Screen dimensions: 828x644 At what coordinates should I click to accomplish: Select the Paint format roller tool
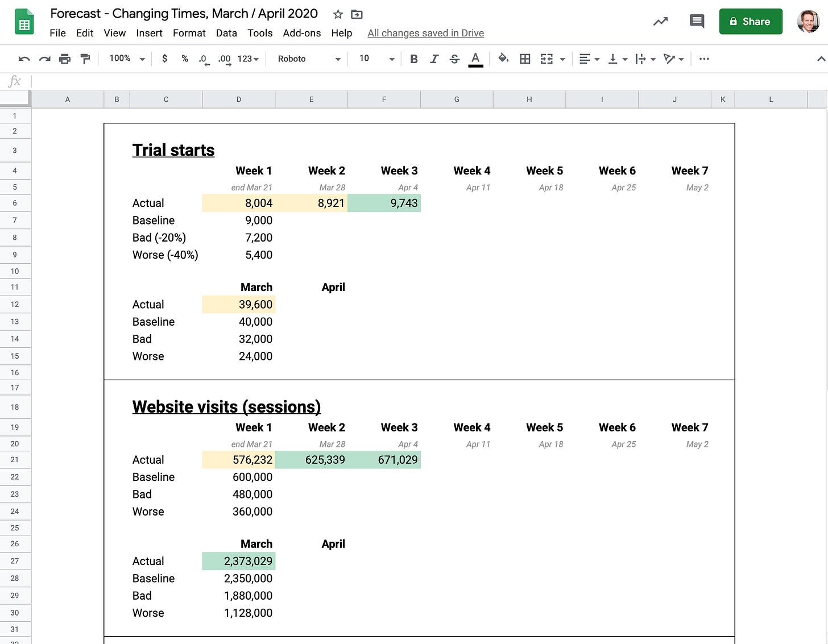coord(85,59)
